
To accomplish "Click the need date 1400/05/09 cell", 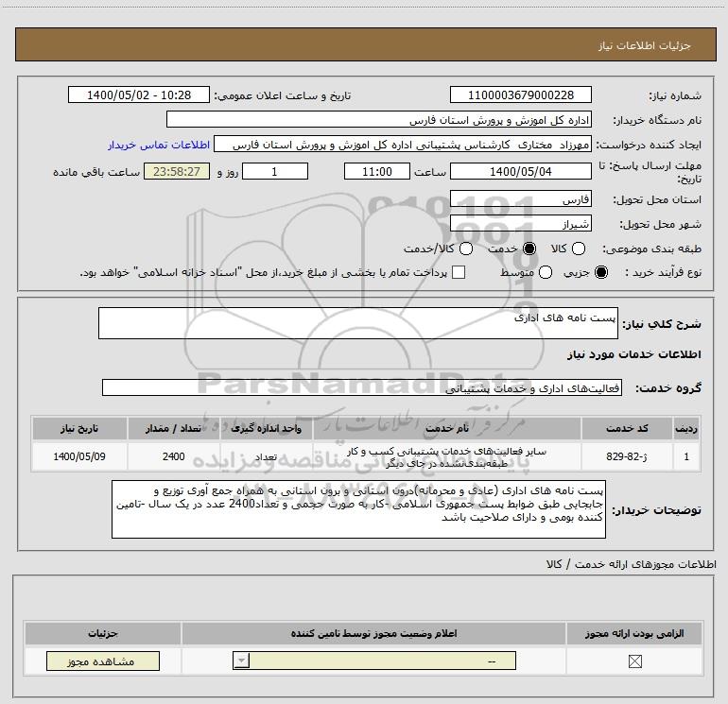I will (79, 456).
